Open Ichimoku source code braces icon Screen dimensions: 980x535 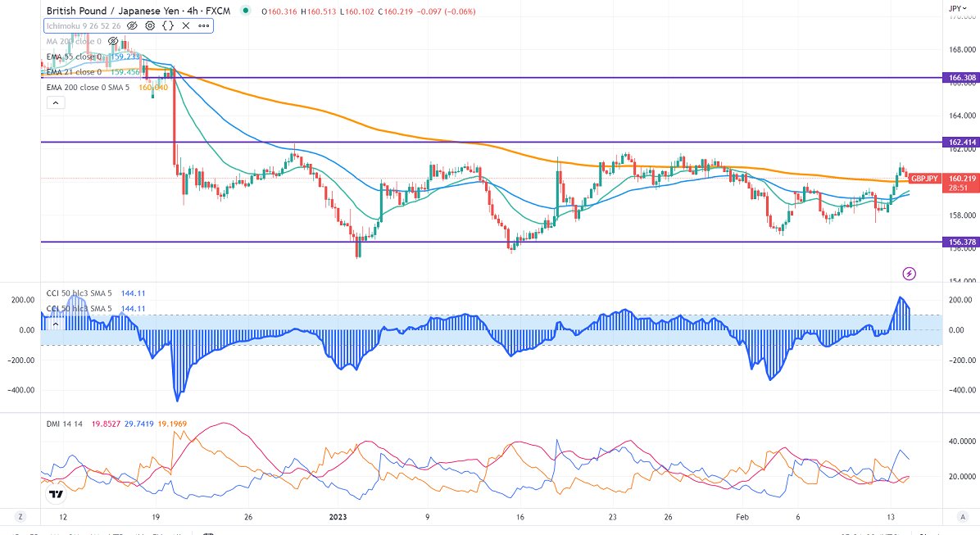tap(168, 25)
